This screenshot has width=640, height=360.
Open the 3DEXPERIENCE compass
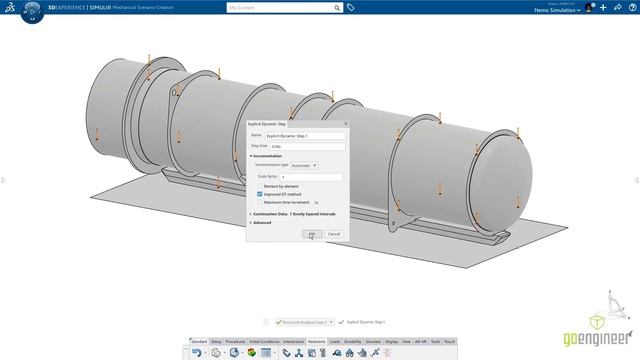[x=32, y=11]
